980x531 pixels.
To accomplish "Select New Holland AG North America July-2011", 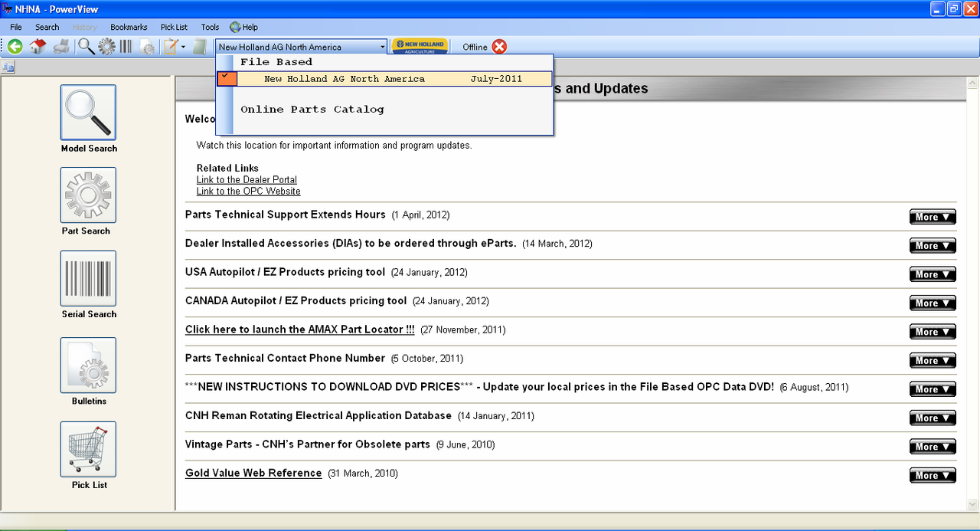I will 384,79.
